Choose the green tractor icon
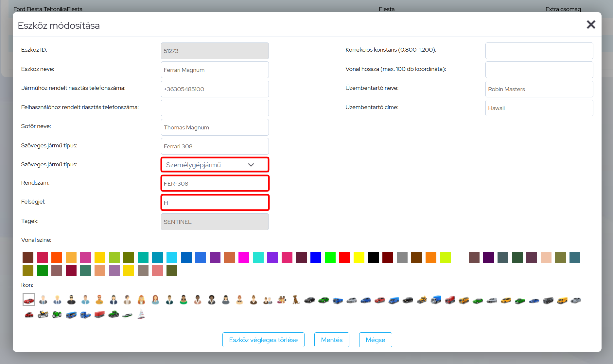Viewport: 613px width, 364px height. point(114,314)
